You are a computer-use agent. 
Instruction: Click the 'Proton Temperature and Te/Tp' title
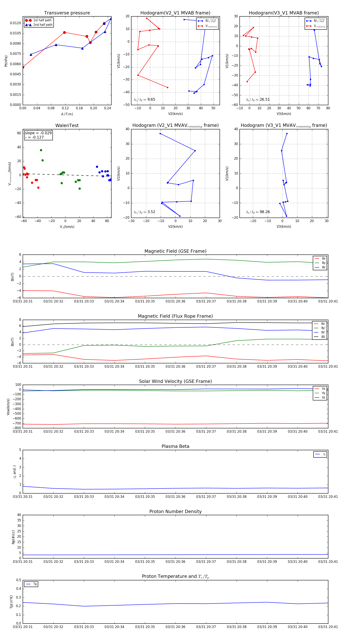pos(175,576)
